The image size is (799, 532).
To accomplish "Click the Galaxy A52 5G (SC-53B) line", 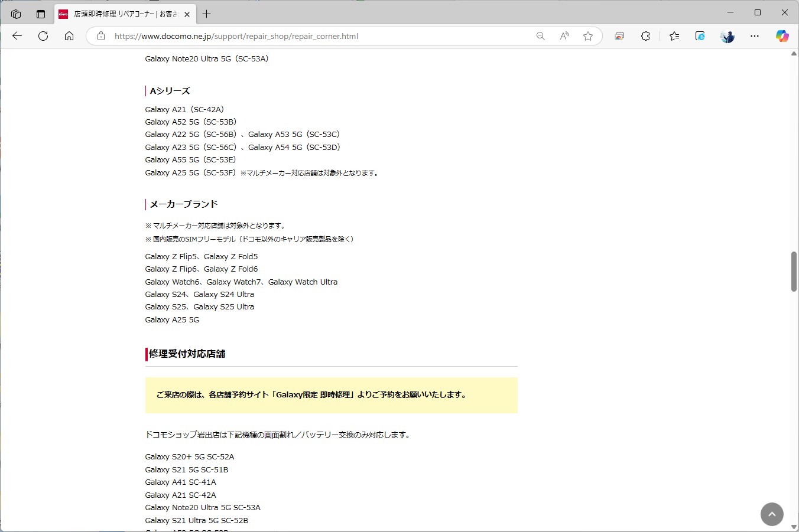I will pos(191,122).
